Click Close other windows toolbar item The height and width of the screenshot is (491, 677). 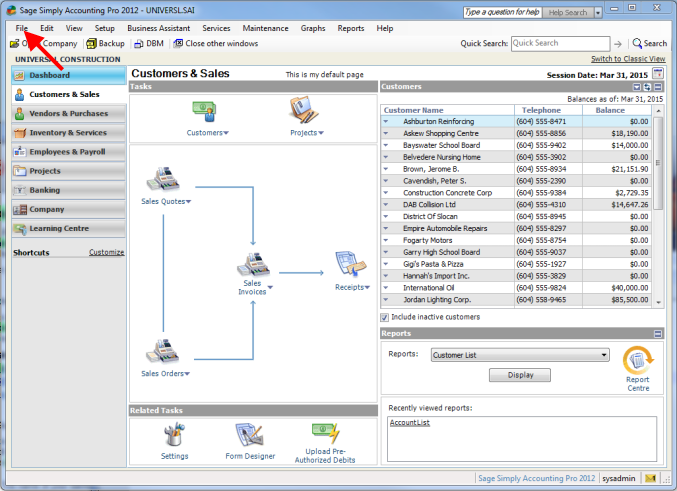[x=215, y=44]
